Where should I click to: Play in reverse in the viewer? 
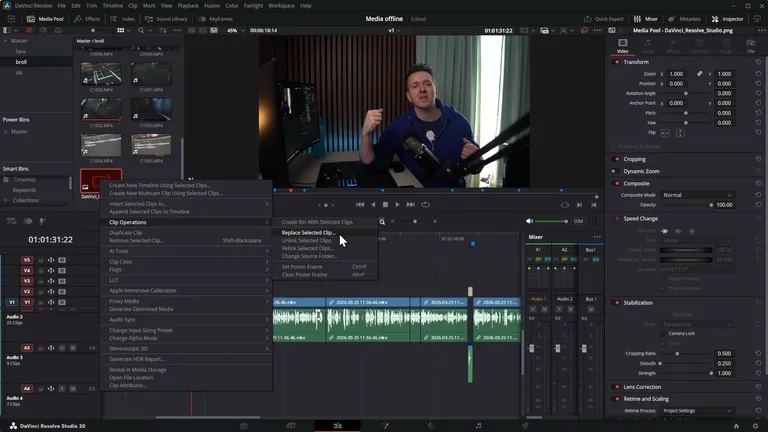(x=373, y=205)
